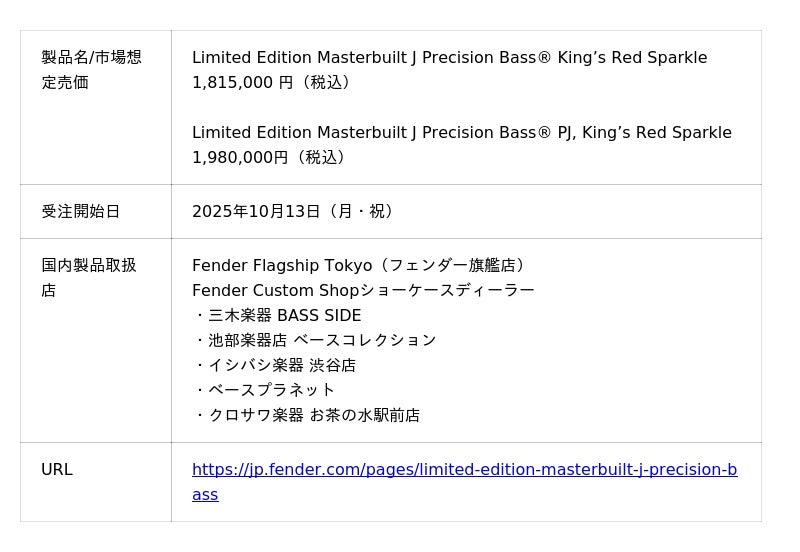800x552 pixels.
Task: Click the クロサワ楽器 お茶の水駅前店 entry
Action: (x=313, y=415)
